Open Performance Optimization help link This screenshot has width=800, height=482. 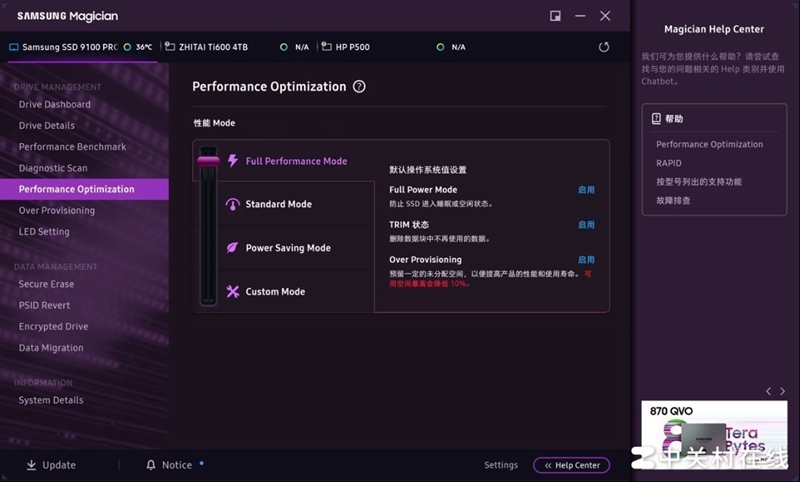[x=709, y=144]
